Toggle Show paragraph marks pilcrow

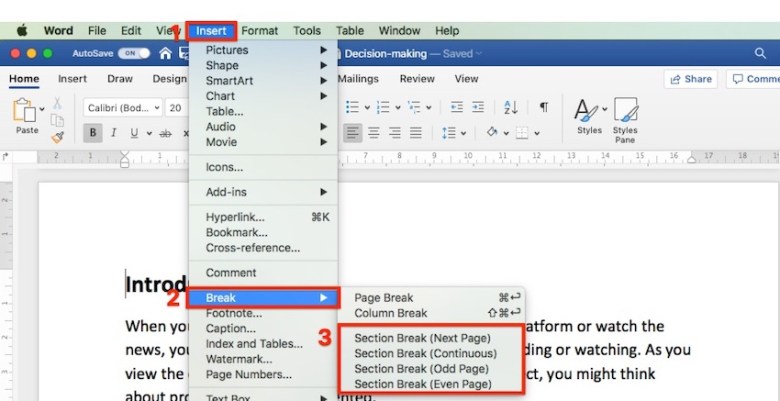(x=544, y=107)
